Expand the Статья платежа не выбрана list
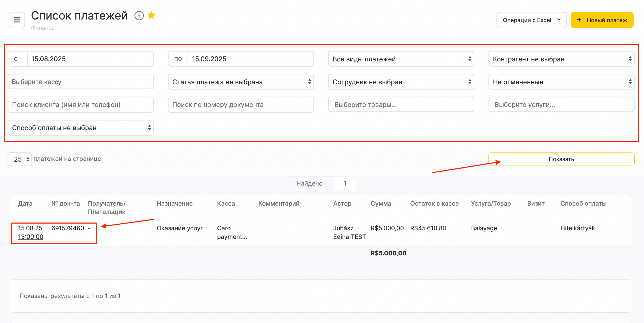This screenshot has height=323, width=644. click(241, 82)
